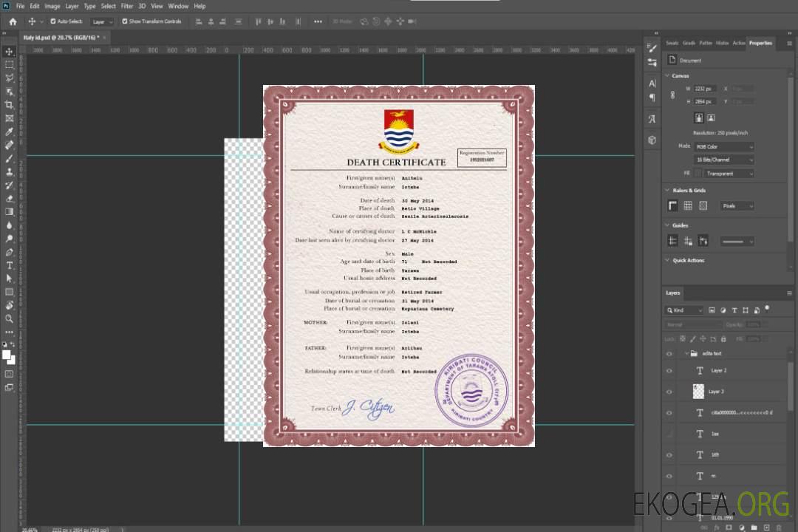The image size is (798, 532).
Task: Open the three-dots more align options
Action: coord(318,21)
